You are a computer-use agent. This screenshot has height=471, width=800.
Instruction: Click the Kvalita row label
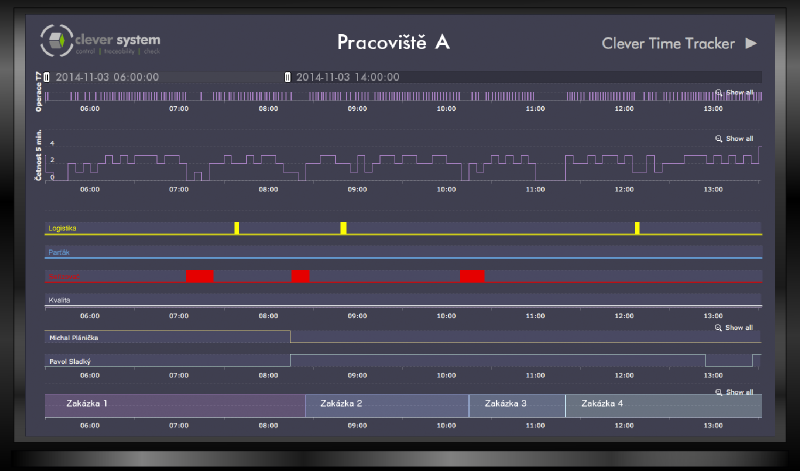[x=59, y=300]
